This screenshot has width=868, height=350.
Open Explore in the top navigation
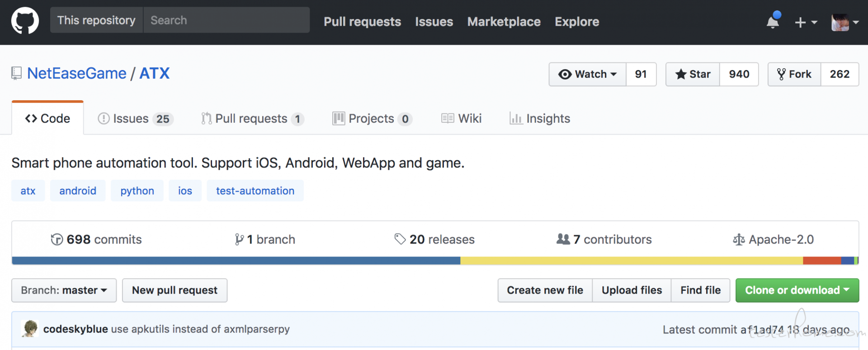pyautogui.click(x=577, y=22)
